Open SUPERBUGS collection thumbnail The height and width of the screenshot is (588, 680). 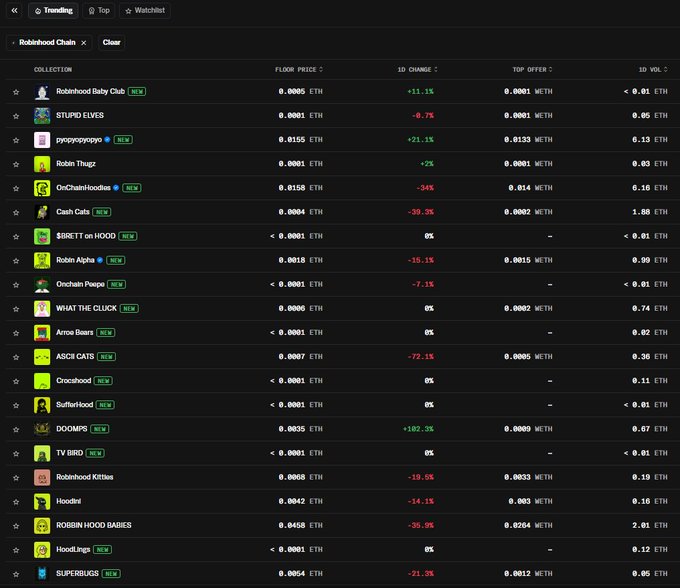pos(42,574)
